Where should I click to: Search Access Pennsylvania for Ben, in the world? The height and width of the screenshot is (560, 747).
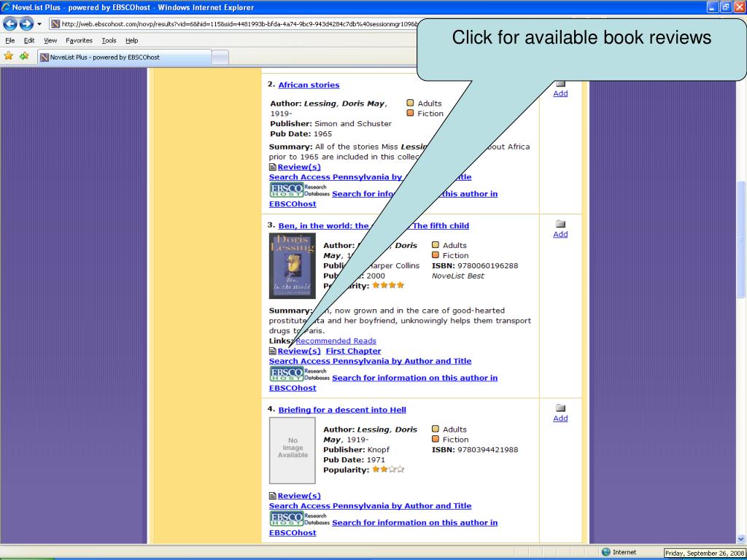(370, 361)
